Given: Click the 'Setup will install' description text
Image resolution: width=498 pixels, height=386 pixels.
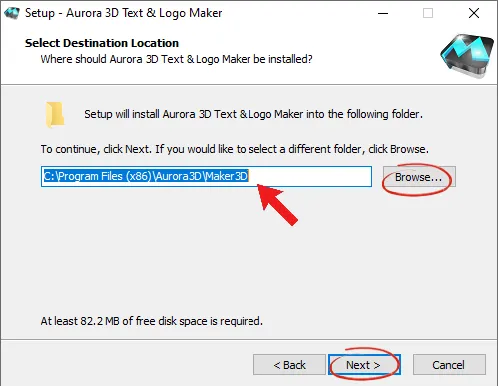Looking at the screenshot, I should tap(253, 114).
